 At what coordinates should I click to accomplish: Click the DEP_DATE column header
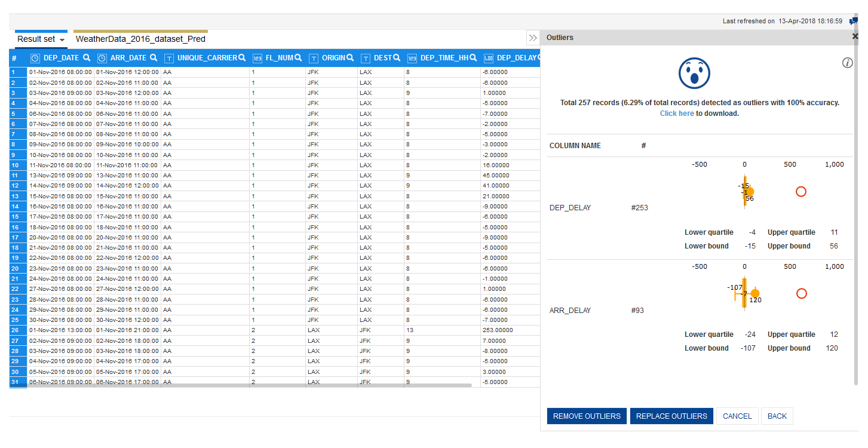(x=62, y=58)
